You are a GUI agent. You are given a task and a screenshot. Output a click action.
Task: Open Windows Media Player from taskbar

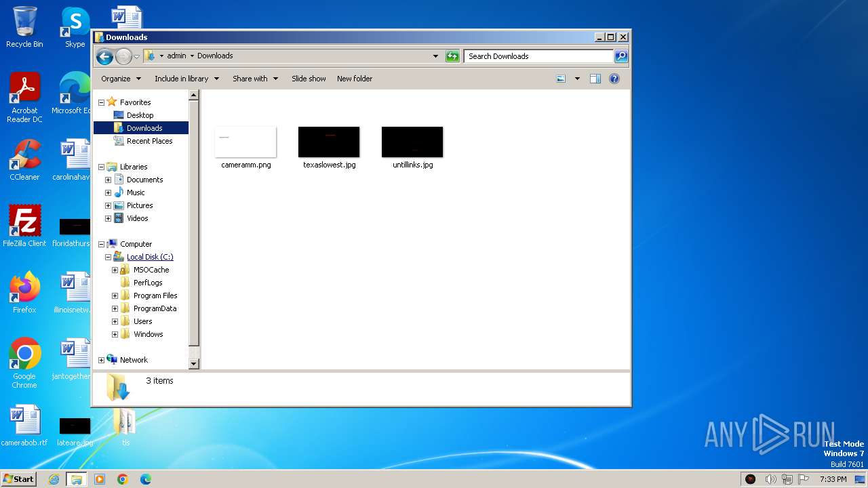[x=100, y=479]
